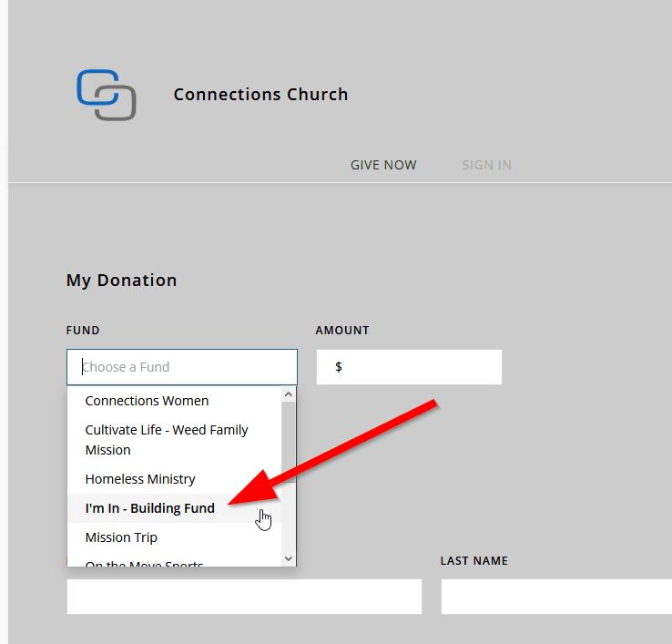Select Cultivate Life - Weed Family Mission option
The width and height of the screenshot is (672, 644).
click(x=174, y=440)
